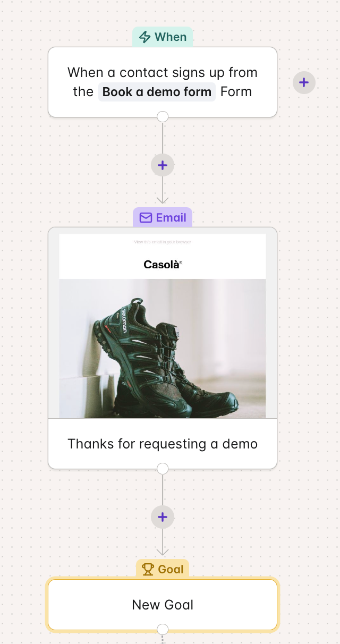Open the shoe image email preview

click(163, 349)
